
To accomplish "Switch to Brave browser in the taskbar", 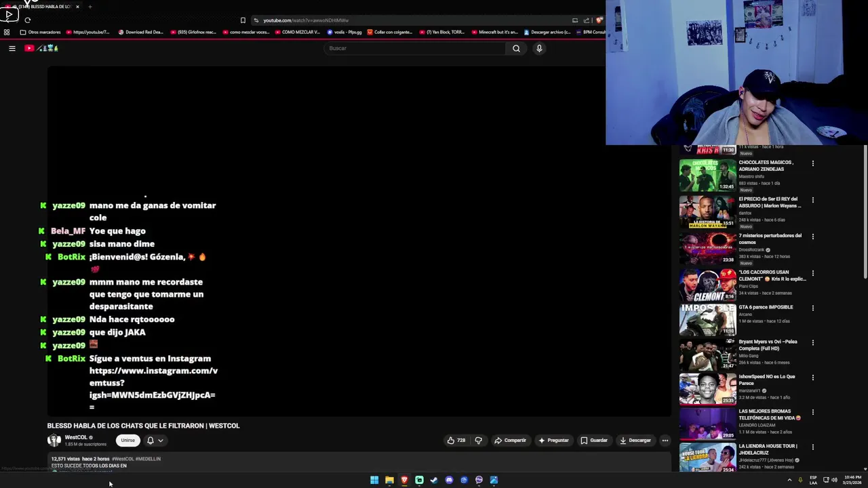I will tap(404, 480).
